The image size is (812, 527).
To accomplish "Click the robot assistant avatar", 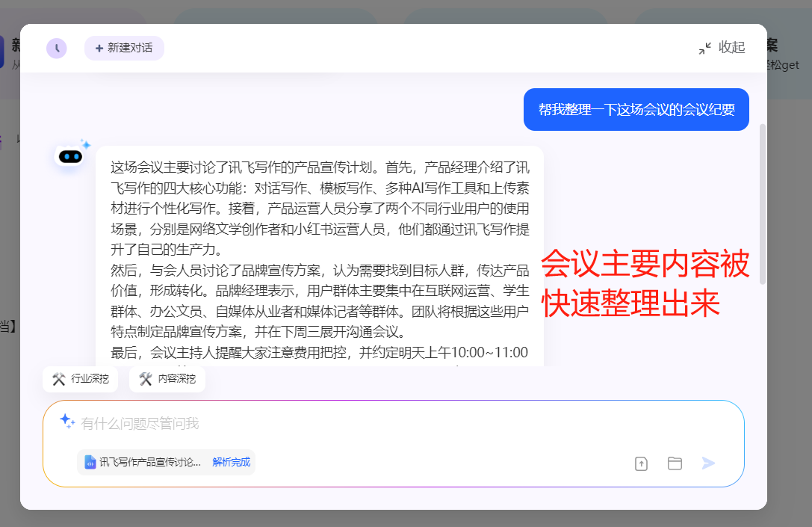I will [x=70, y=156].
